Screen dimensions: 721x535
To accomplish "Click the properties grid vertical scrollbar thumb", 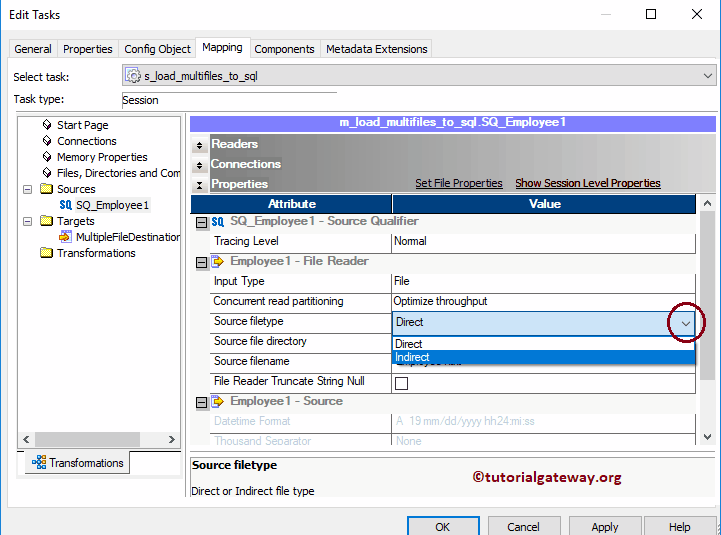I will [707, 296].
